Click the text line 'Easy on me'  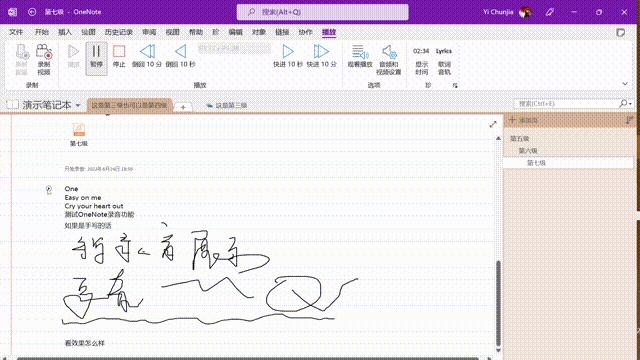83,198
